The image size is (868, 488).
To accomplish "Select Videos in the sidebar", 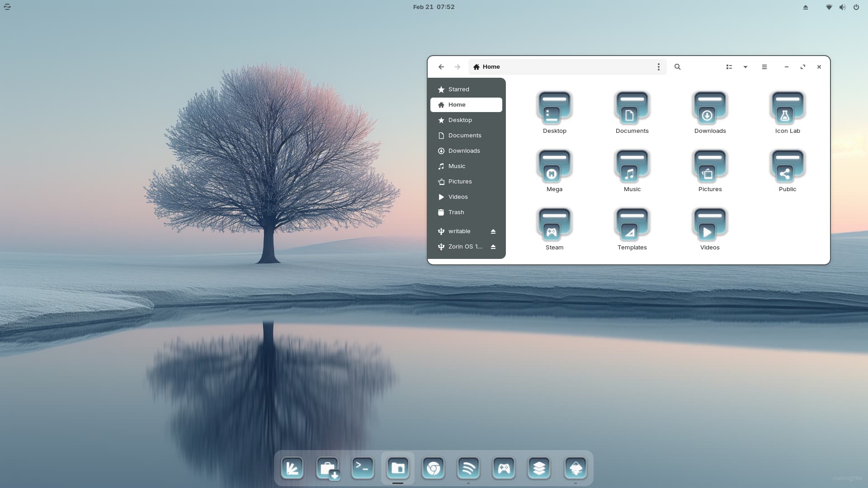I will click(x=466, y=197).
